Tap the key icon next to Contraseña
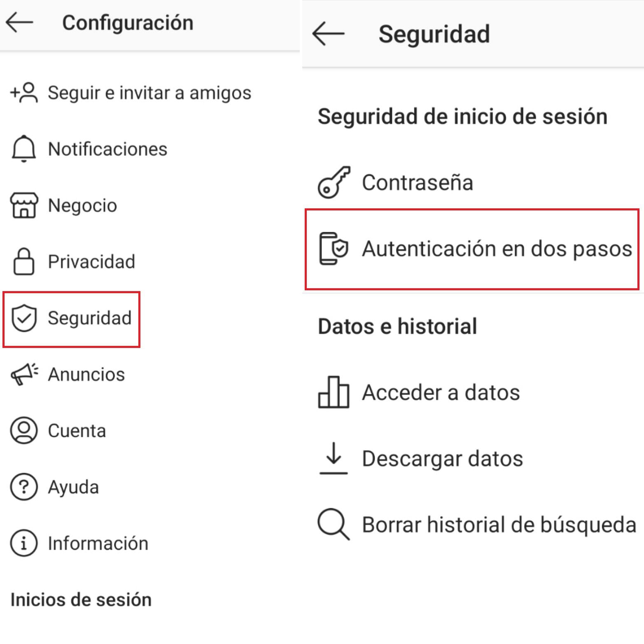Image resolution: width=644 pixels, height=644 pixels. [x=334, y=182]
